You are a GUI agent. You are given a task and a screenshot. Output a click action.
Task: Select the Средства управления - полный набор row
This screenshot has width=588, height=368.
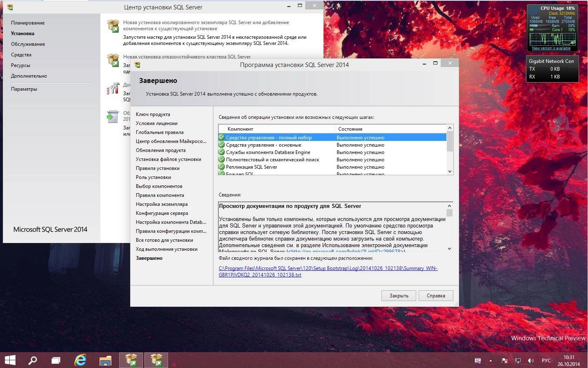point(332,138)
